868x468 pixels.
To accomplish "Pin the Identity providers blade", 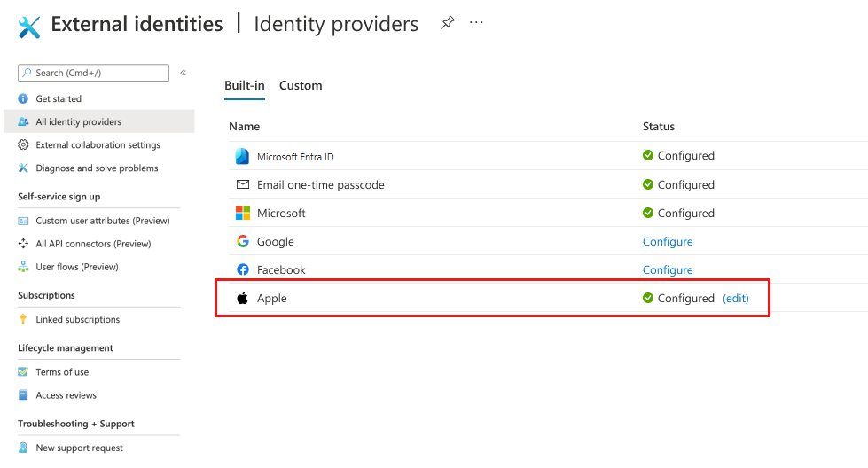I will pyautogui.click(x=447, y=23).
